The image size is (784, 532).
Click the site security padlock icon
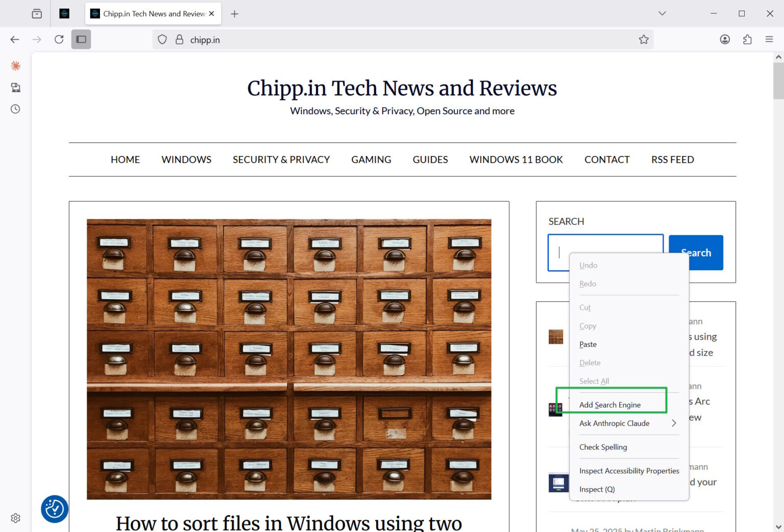179,39
